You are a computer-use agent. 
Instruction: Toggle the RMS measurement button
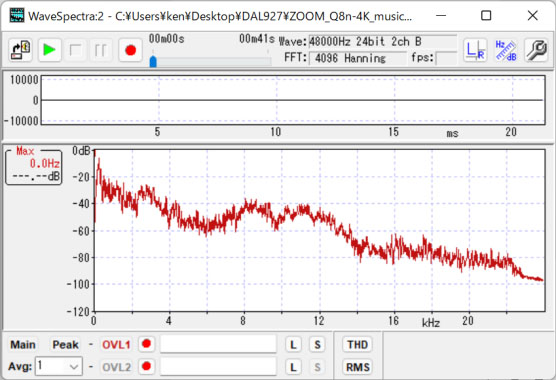coord(357,367)
